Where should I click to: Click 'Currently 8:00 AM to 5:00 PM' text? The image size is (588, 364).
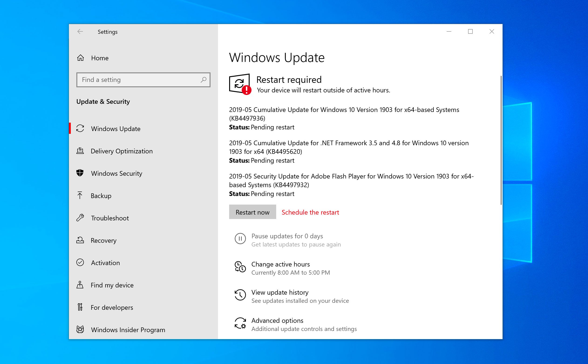(x=291, y=273)
